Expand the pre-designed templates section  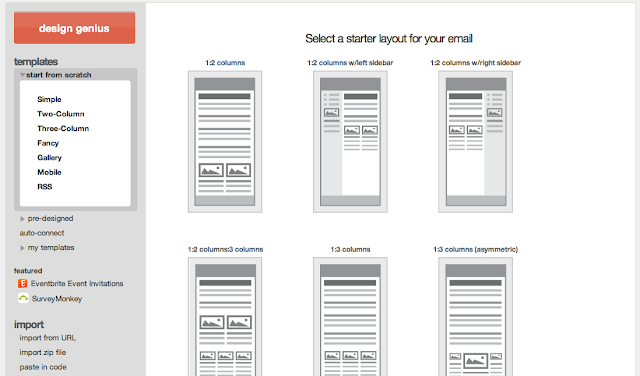tap(47, 218)
